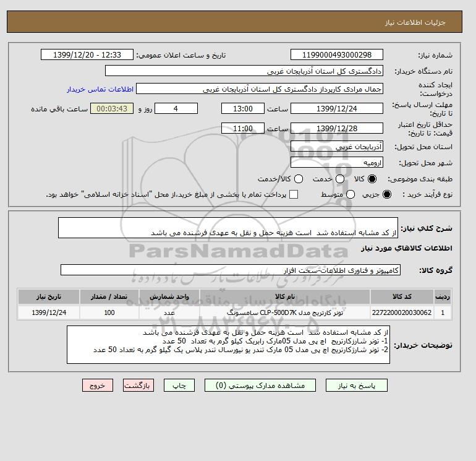Click the request creator field جمال مرادی

click(x=260, y=89)
